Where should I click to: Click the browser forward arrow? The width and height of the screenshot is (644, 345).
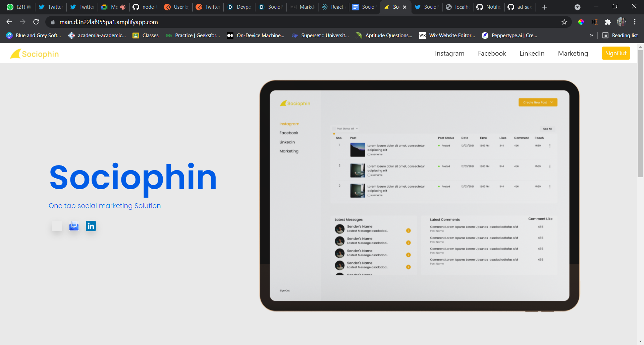[x=22, y=22]
